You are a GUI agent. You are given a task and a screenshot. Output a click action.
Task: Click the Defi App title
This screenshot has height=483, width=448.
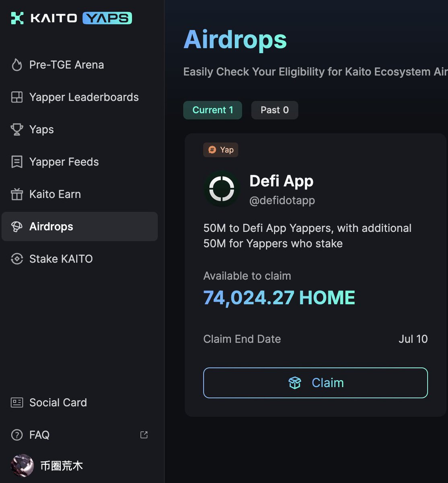click(282, 181)
